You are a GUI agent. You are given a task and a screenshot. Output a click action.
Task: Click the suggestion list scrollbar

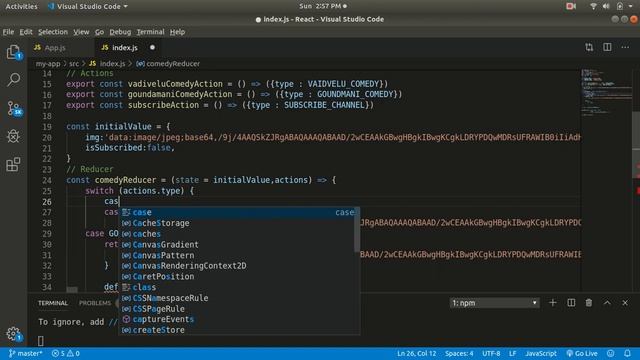pos(357,230)
